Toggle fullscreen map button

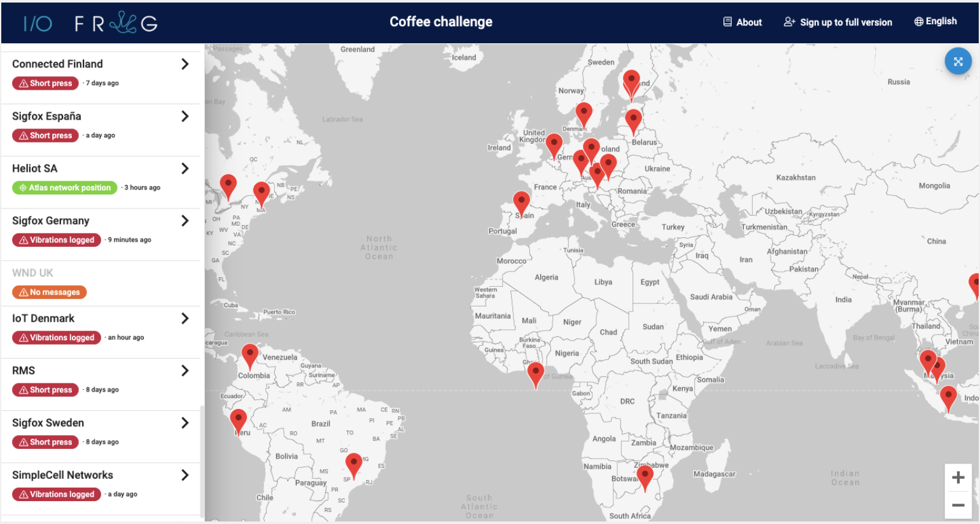pos(958,62)
